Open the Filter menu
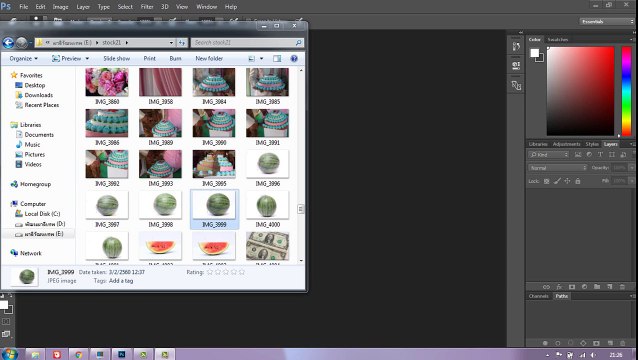 [x=147, y=7]
